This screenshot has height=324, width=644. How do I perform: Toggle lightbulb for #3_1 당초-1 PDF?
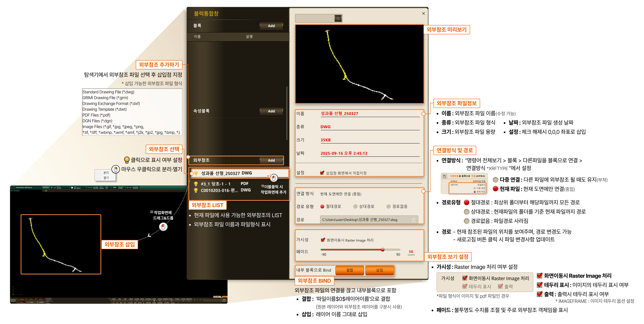tap(196, 184)
